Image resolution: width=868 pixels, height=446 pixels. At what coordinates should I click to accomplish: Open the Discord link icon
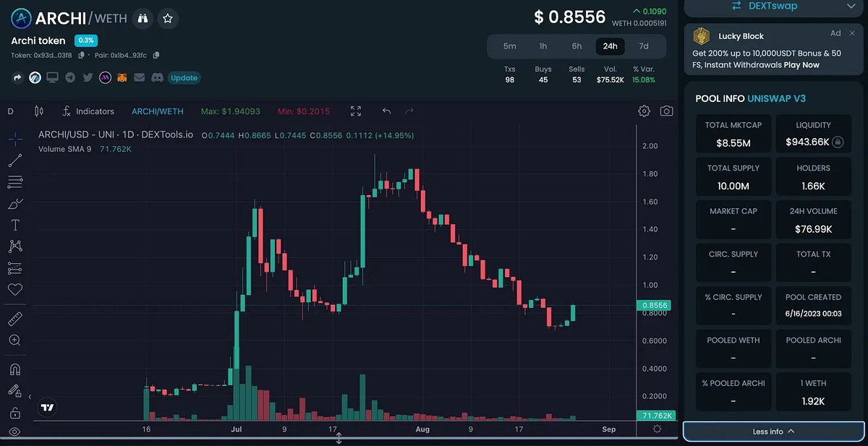tap(157, 77)
